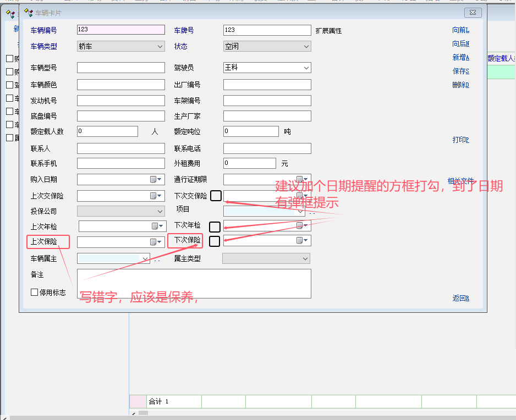Enable the 停用标志 checkbox

coord(35,292)
